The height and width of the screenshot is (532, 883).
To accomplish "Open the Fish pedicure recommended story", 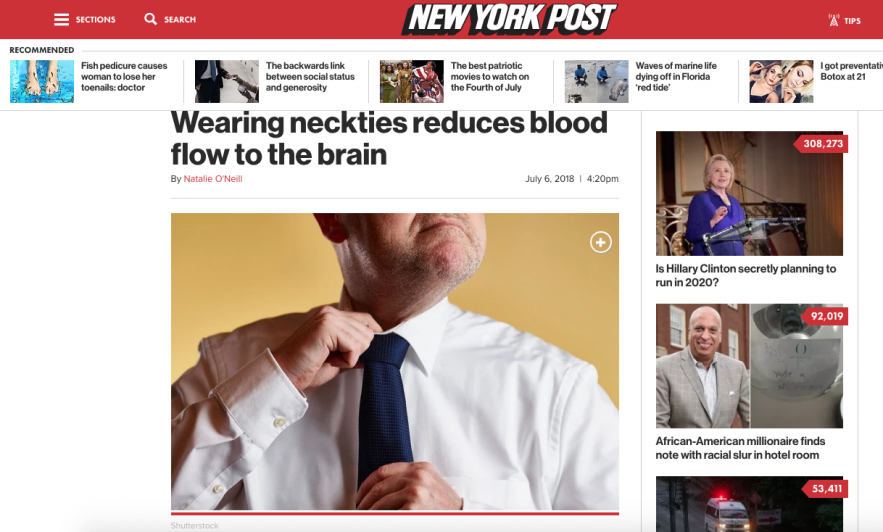I will 124,77.
